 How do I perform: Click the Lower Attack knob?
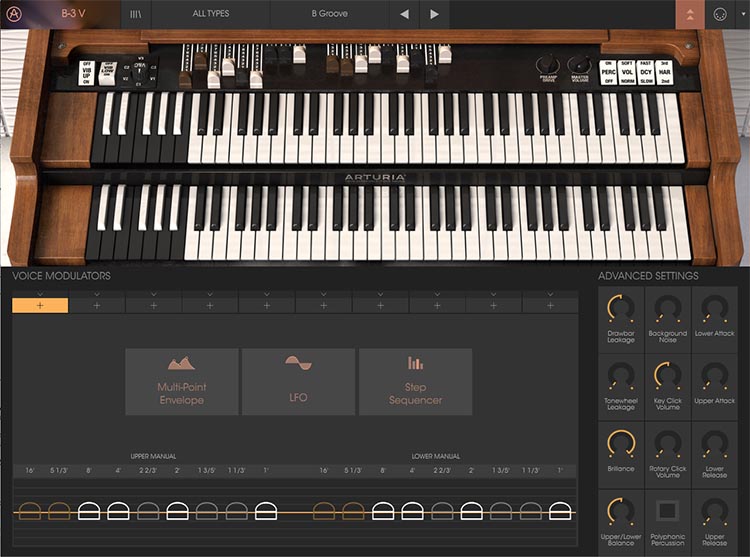tap(715, 308)
